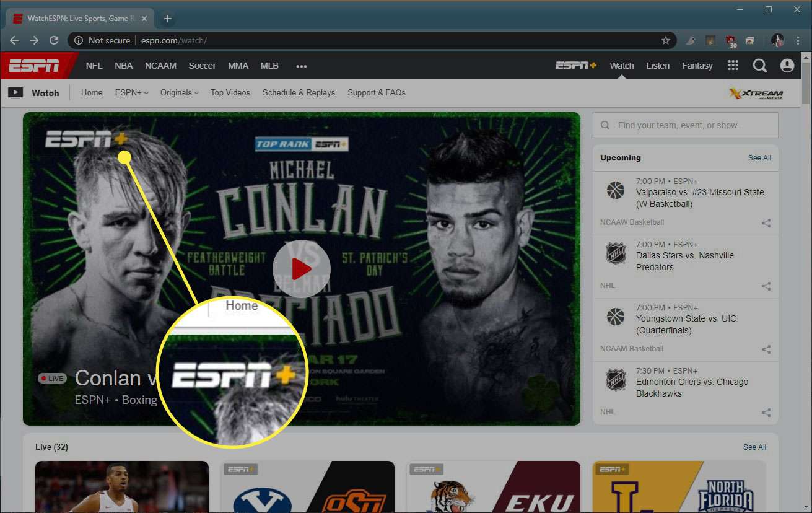Go forward in browser
Screen dimensions: 812x513
[x=34, y=40]
